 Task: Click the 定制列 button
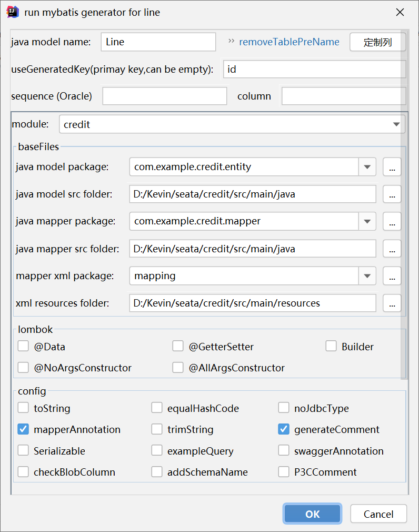(x=377, y=42)
